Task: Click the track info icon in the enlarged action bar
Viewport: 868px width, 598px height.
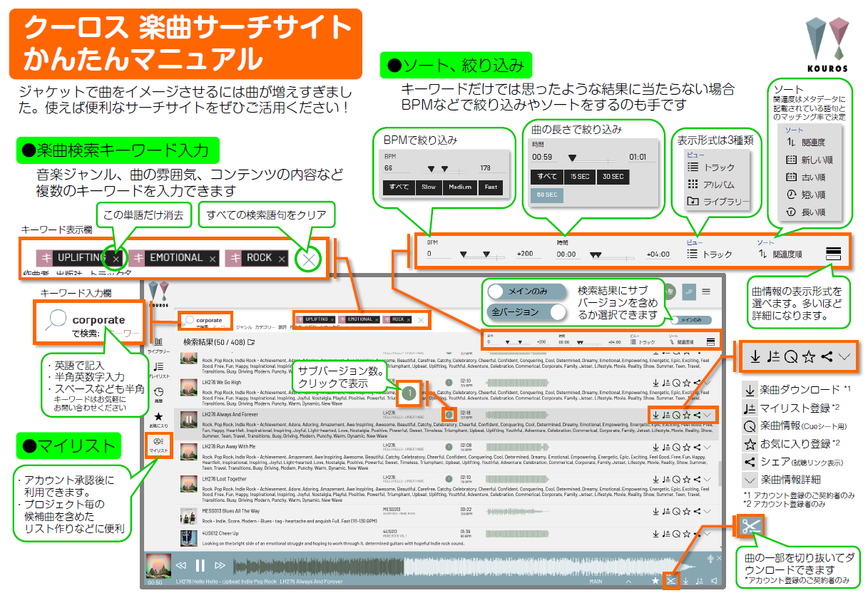Action: coord(790,356)
